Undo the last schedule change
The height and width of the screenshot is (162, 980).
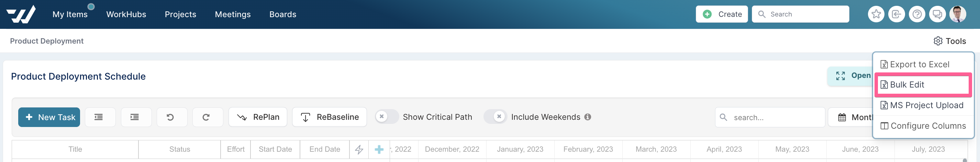(x=171, y=117)
